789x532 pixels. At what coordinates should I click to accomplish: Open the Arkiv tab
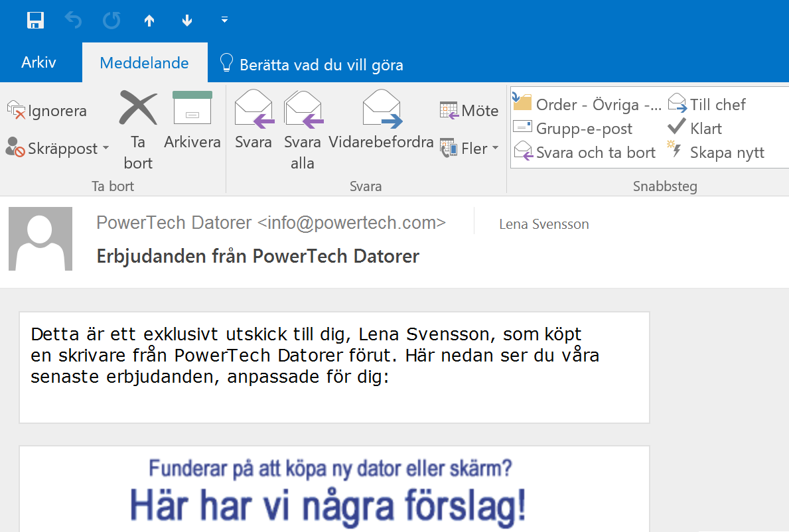(x=38, y=62)
